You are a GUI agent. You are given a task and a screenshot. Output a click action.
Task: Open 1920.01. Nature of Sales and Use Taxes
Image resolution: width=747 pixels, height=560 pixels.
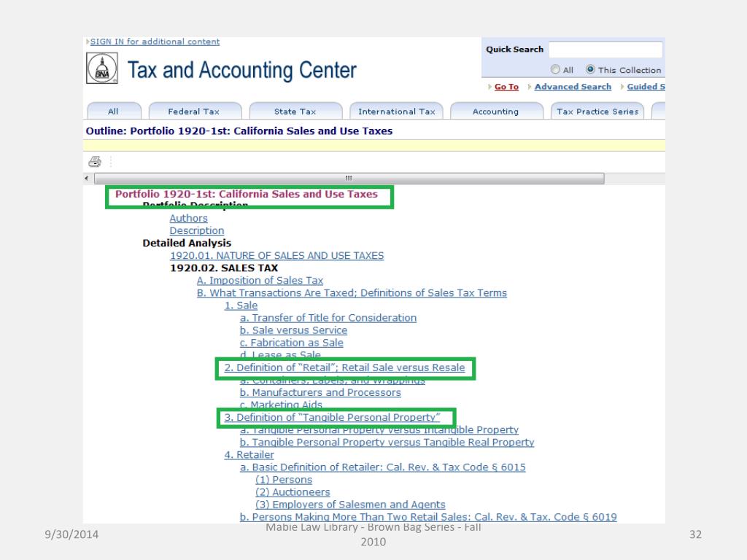pyautogui.click(x=276, y=256)
